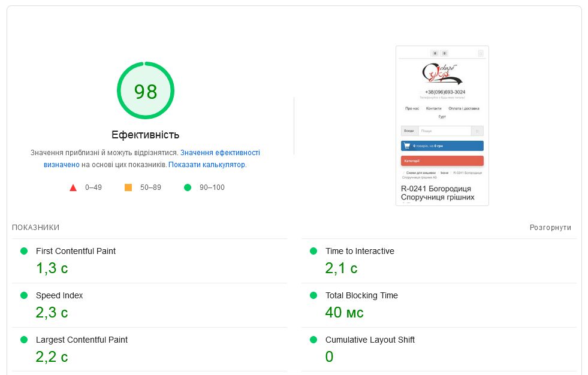Image resolution: width=588 pixels, height=375 pixels.
Task: Click green dot beside Largest Contentful Paint
Action: (x=24, y=340)
